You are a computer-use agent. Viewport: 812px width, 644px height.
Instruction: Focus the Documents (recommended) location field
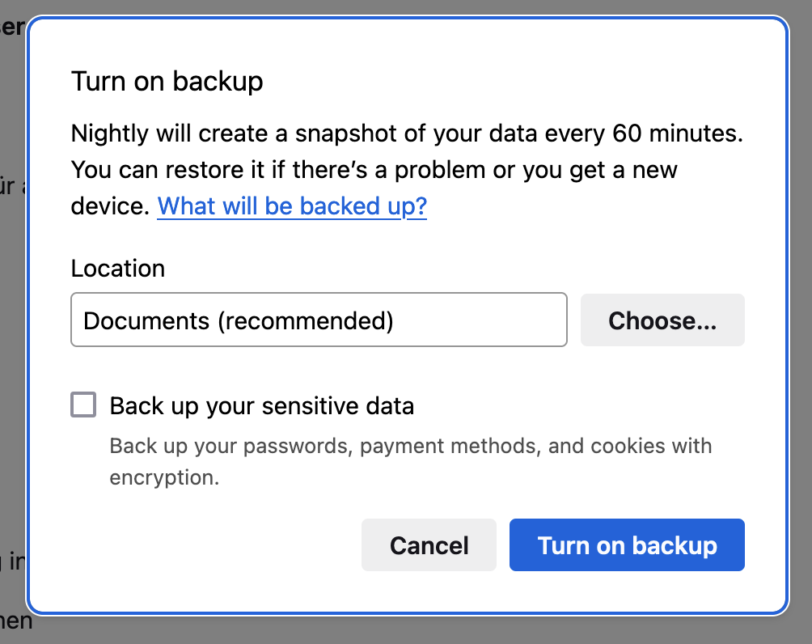click(x=319, y=320)
